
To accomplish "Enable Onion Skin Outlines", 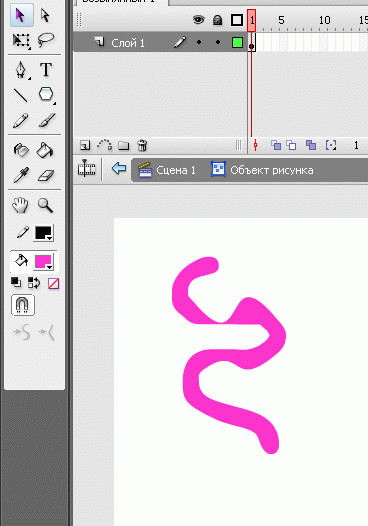I will pos(291,145).
